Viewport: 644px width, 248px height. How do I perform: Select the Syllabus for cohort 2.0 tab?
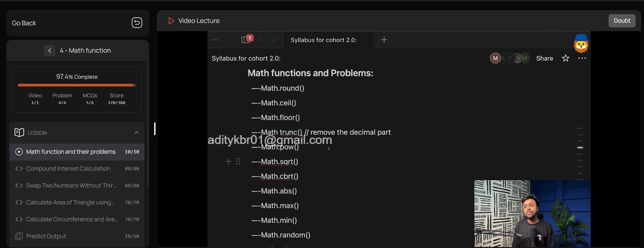324,40
